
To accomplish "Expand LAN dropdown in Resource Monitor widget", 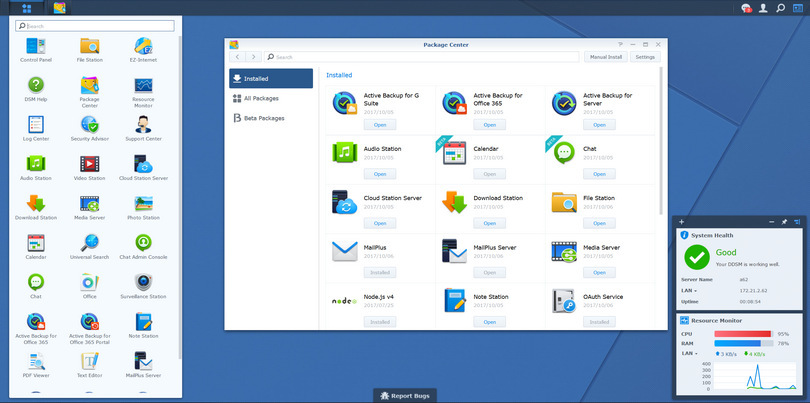I will tap(687, 353).
